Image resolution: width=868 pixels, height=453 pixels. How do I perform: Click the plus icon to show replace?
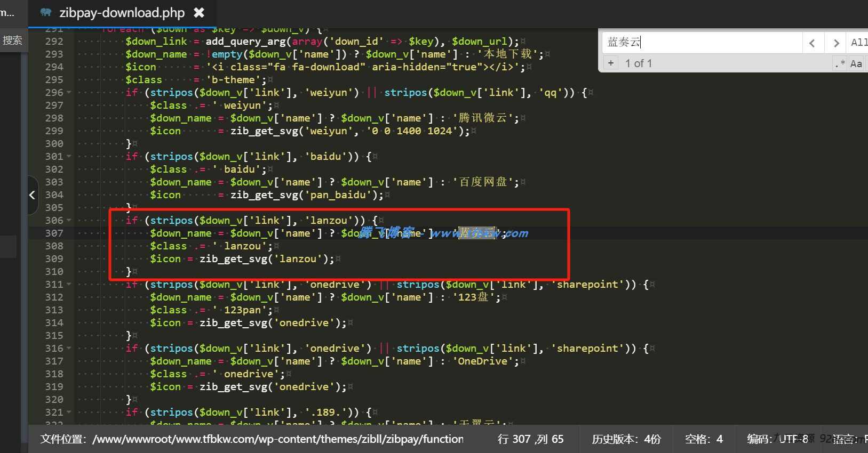(611, 63)
